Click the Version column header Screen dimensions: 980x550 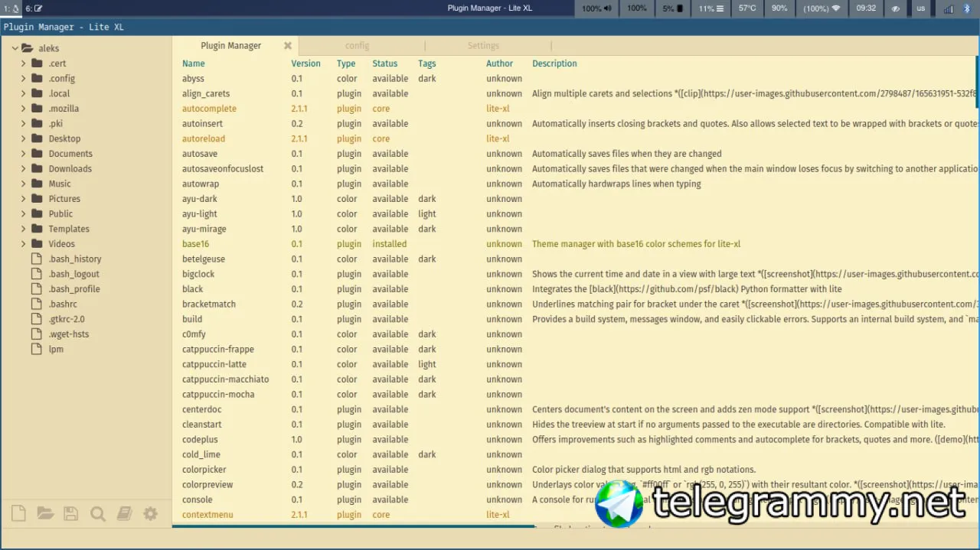[x=305, y=63]
